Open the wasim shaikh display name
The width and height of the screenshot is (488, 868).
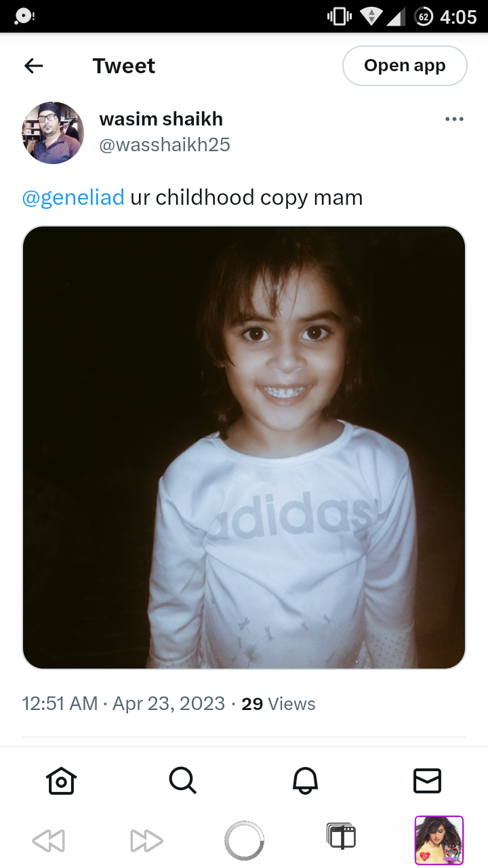(x=161, y=119)
